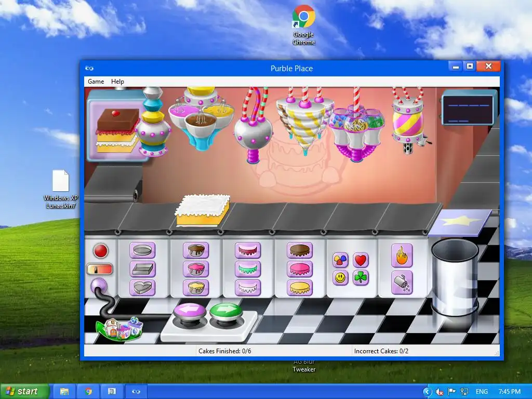The height and width of the screenshot is (399, 532).
Task: Click the network tray icon
Action: (x=464, y=392)
